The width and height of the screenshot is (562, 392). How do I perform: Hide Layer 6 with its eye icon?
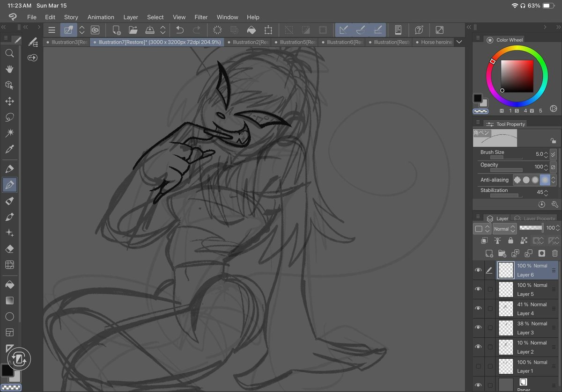pos(478,270)
